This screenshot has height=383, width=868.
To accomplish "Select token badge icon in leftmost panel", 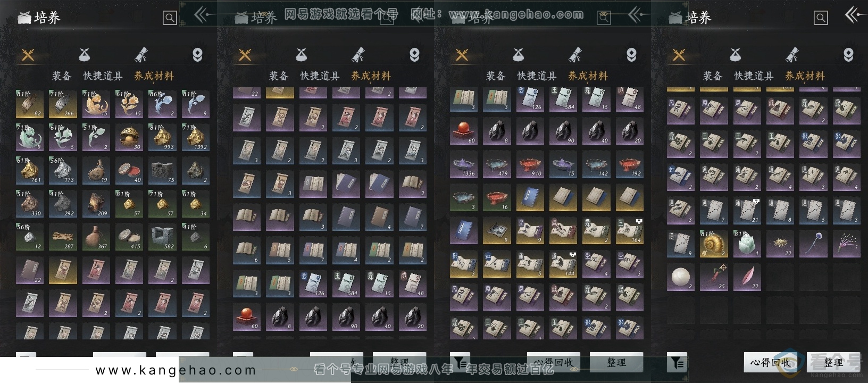I will tap(197, 54).
